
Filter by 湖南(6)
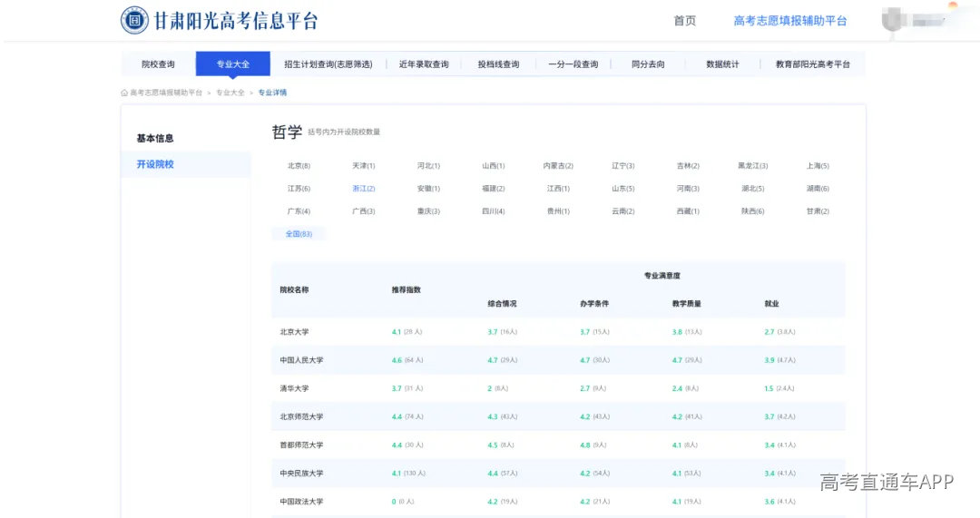tap(818, 188)
